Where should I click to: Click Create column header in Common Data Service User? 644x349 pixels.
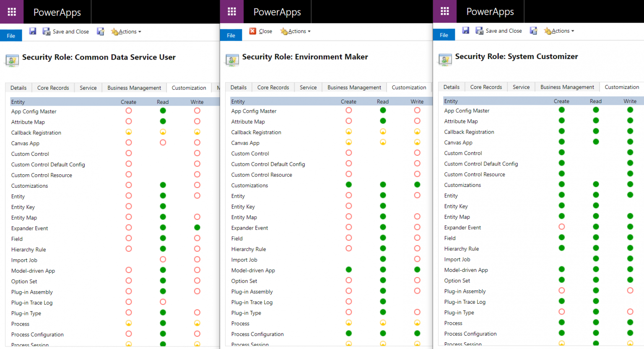pos(129,102)
